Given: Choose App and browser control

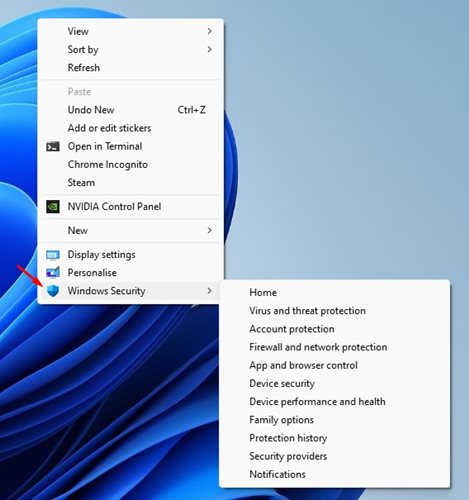Looking at the screenshot, I should [x=334, y=365].
